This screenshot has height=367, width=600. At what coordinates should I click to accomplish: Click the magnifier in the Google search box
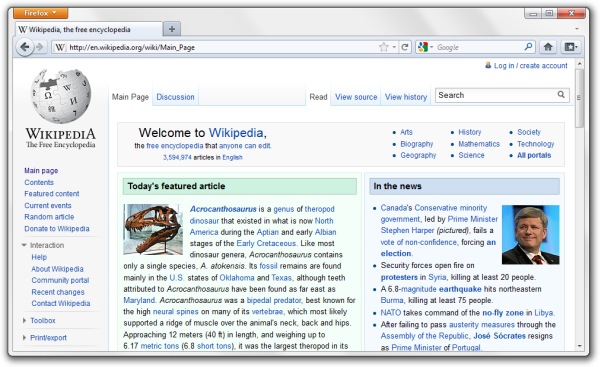(528, 47)
